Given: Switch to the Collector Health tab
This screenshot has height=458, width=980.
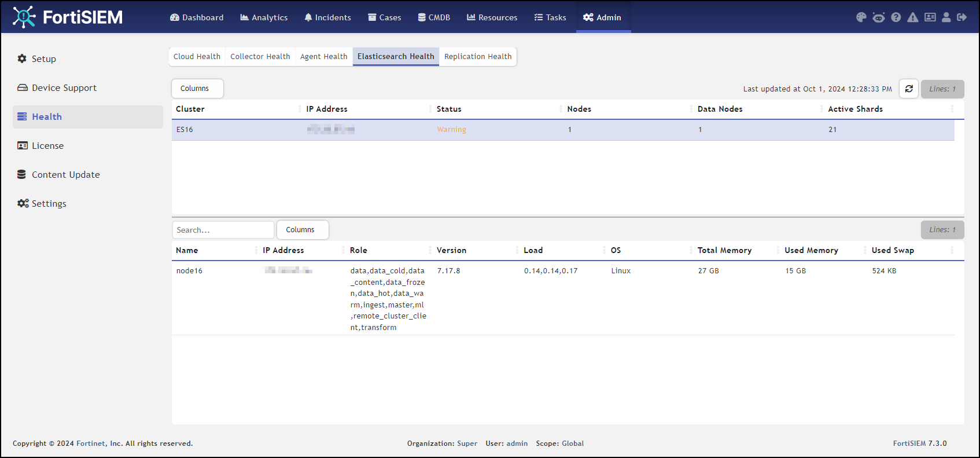Looking at the screenshot, I should click(260, 56).
